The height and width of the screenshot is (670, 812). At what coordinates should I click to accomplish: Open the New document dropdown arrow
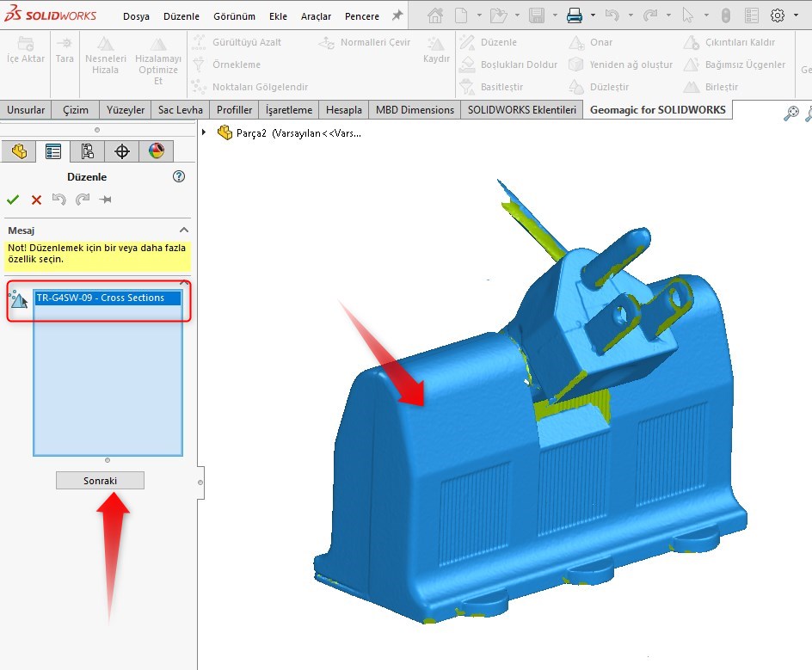(479, 15)
